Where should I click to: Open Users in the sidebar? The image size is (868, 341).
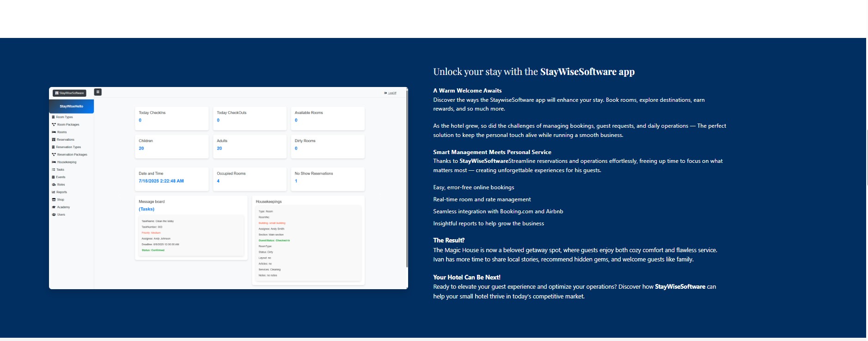pyautogui.click(x=58, y=215)
